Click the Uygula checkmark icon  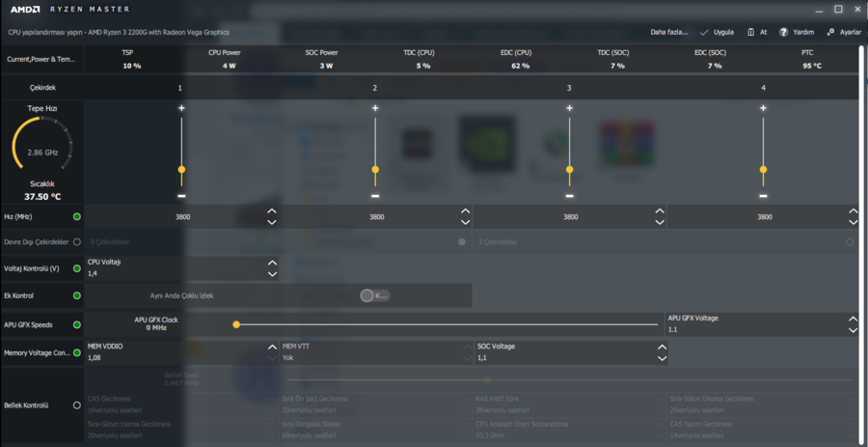pyautogui.click(x=704, y=32)
